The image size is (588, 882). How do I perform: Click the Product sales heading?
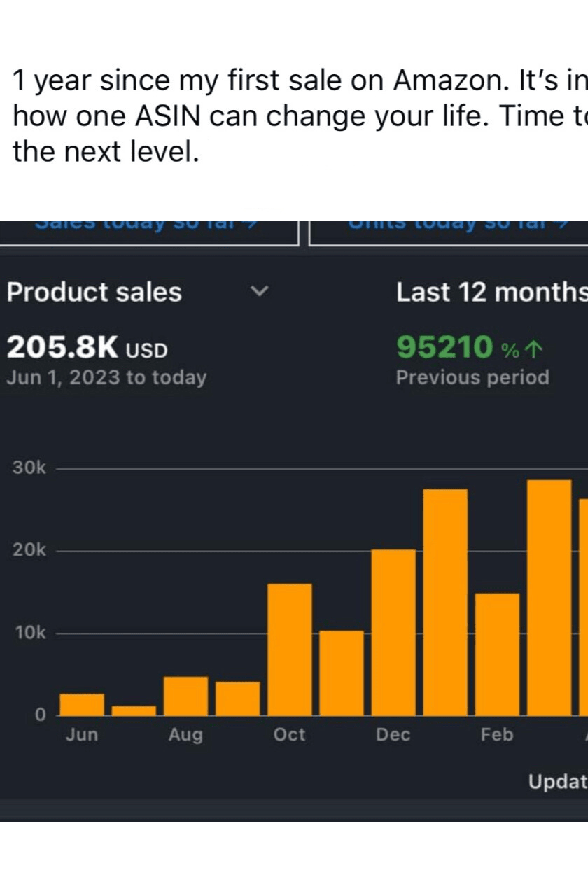(x=94, y=292)
